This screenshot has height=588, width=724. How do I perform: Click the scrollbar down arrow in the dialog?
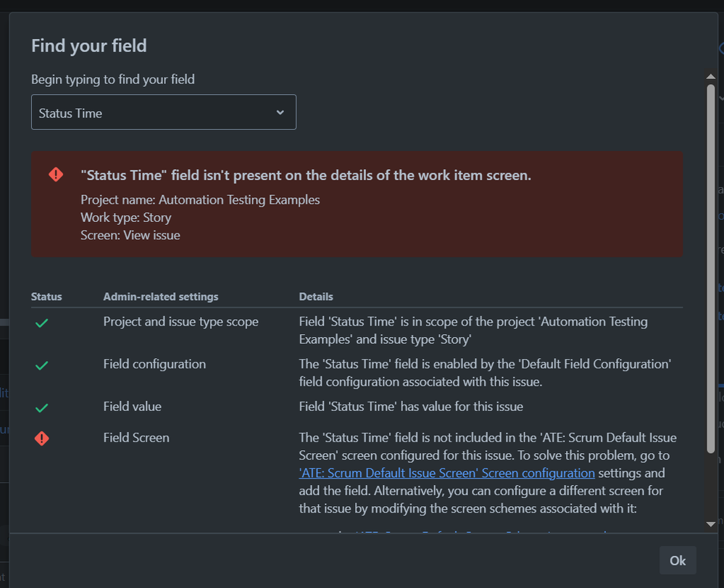tap(711, 523)
